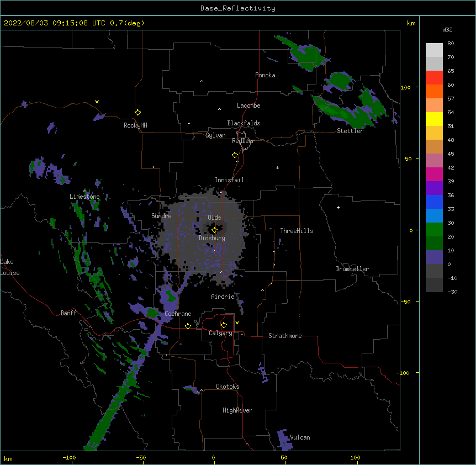Click the ThreeHills town label
The image size is (476, 465).
point(297,231)
